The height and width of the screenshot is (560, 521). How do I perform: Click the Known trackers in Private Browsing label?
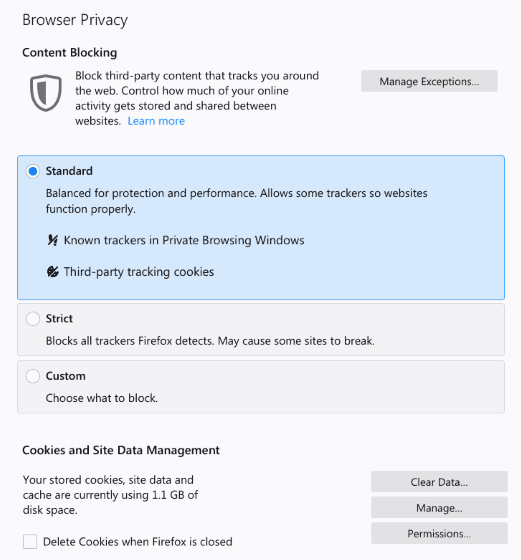[x=184, y=240]
